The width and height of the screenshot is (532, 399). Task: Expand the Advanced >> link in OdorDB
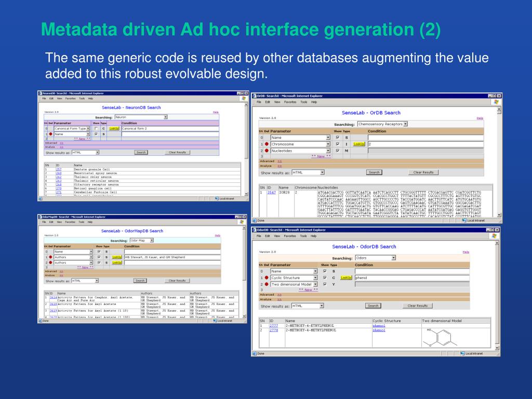(280, 295)
